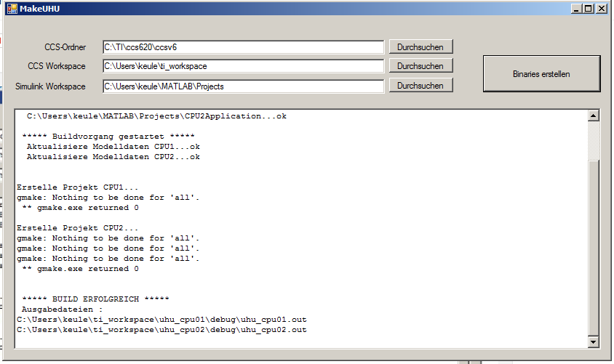Click into the CCS Workspace path field

(x=243, y=66)
